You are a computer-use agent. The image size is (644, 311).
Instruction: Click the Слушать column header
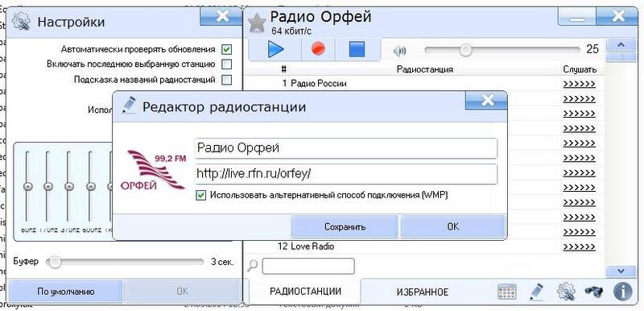pos(579,69)
